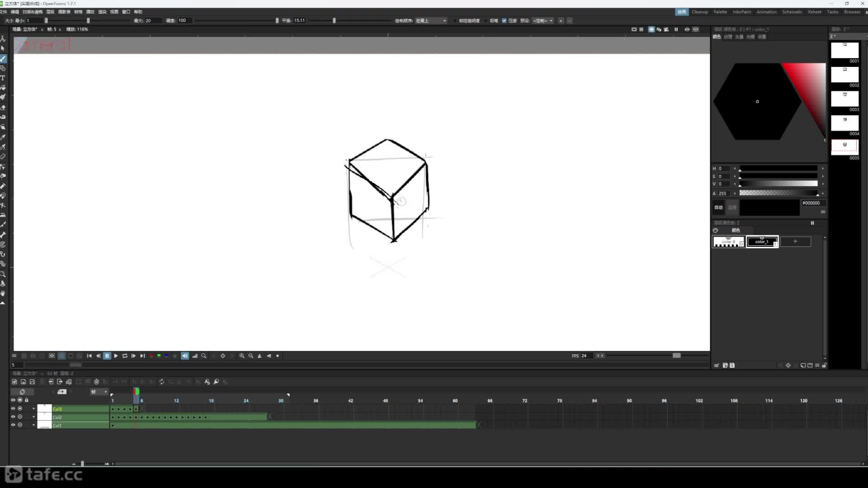
Task: Click zoom in icon in viewer bar
Action: [242, 356]
